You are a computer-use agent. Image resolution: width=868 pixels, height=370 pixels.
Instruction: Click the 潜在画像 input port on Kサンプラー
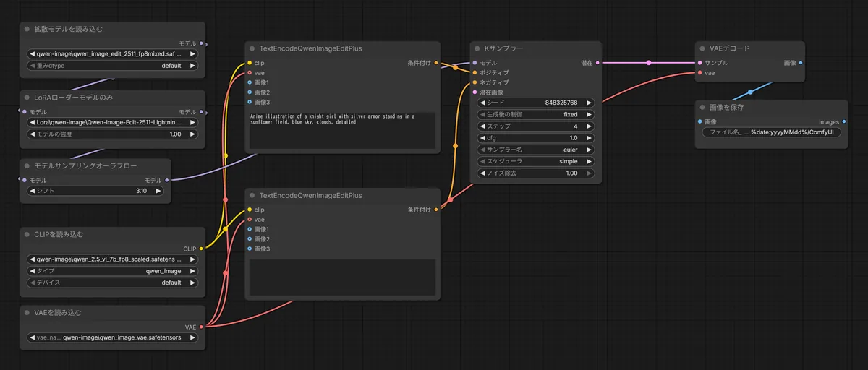click(x=475, y=92)
